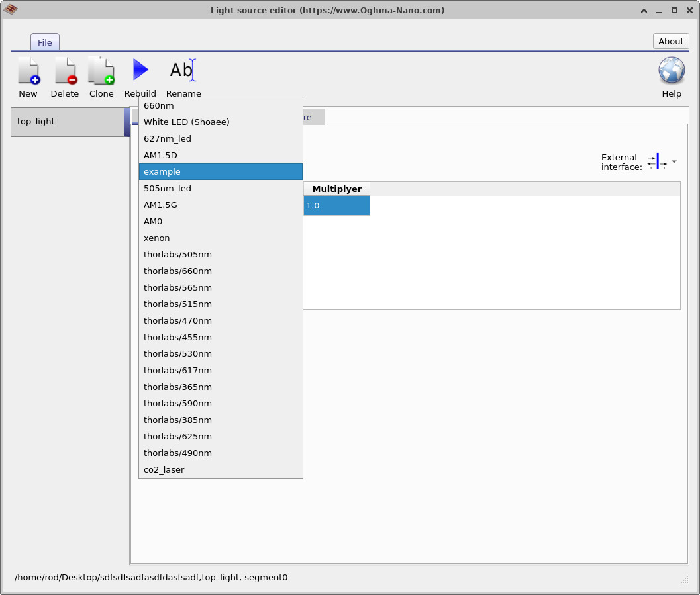700x595 pixels.
Task: Edit the 1.0 Multiplyer value cell
Action: click(336, 205)
